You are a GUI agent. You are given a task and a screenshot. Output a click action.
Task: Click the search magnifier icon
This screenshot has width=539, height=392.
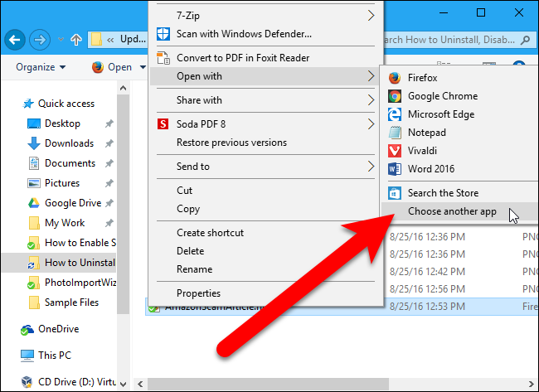525,41
